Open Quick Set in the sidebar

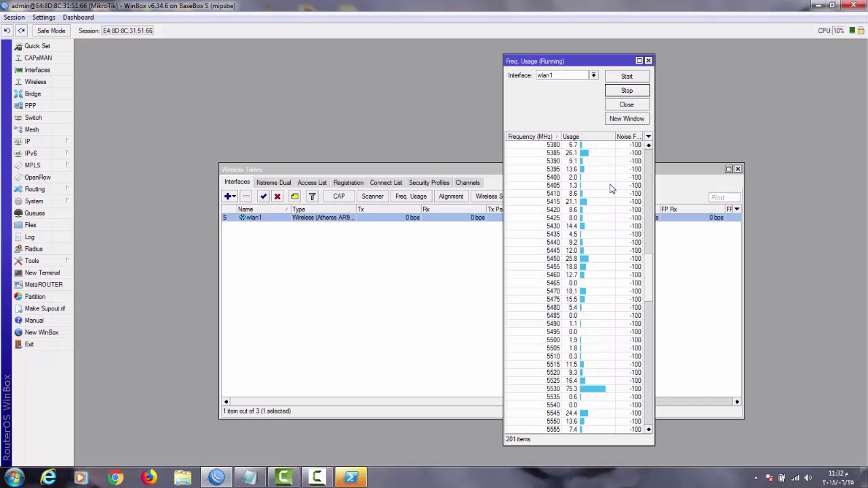[37, 46]
